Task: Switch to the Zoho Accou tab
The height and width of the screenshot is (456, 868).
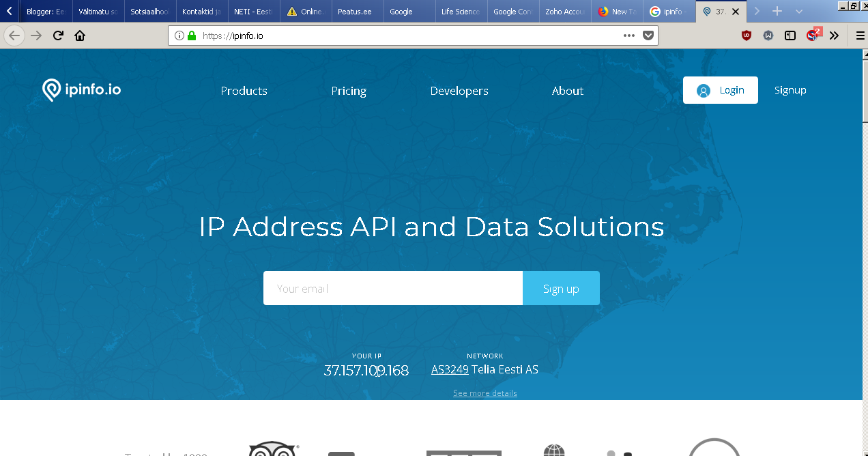Action: click(x=564, y=12)
